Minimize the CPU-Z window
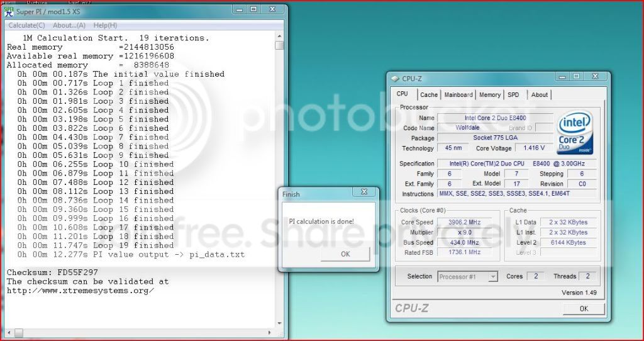Image resolution: width=644 pixels, height=341 pixels. pyautogui.click(x=562, y=76)
